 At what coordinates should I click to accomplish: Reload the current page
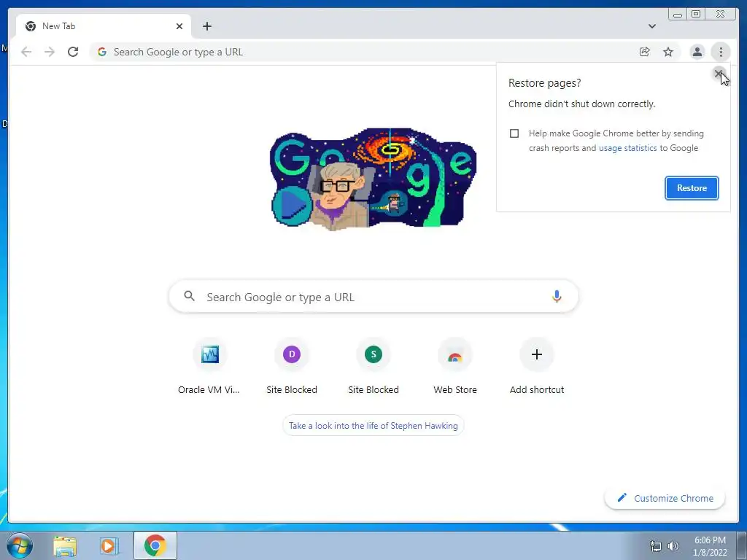click(x=73, y=52)
